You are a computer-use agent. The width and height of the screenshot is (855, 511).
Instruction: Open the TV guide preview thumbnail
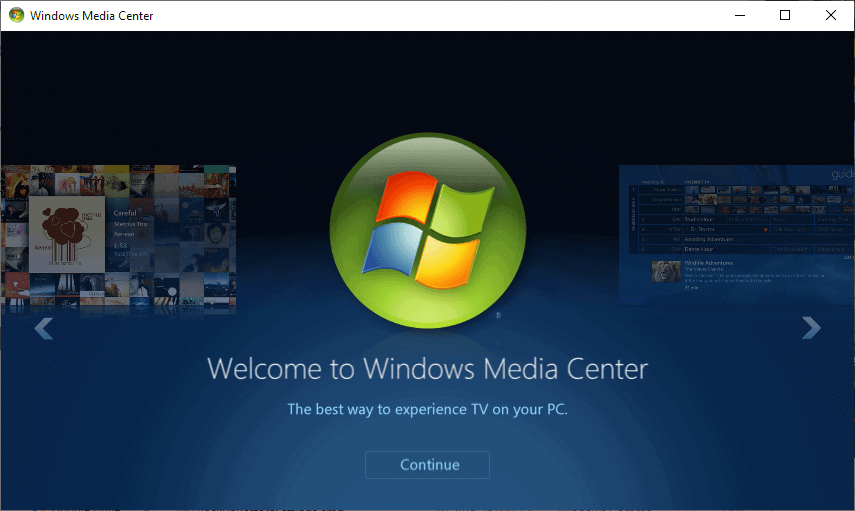click(x=737, y=235)
